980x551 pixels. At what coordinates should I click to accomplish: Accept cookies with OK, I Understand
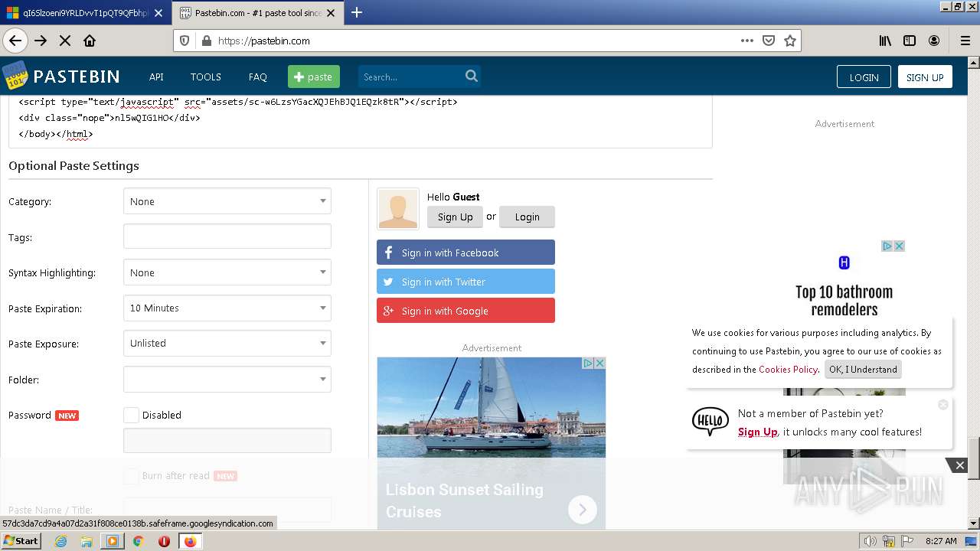point(863,369)
